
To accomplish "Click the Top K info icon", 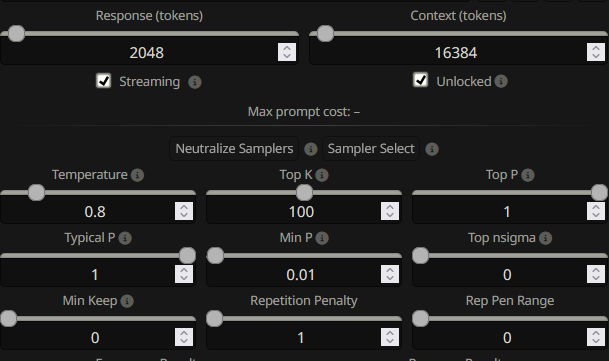I will click(322, 175).
